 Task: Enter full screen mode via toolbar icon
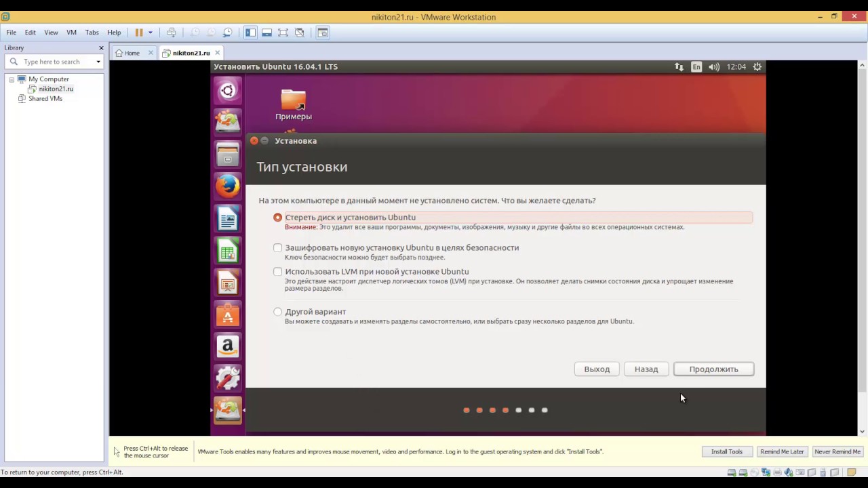click(283, 33)
